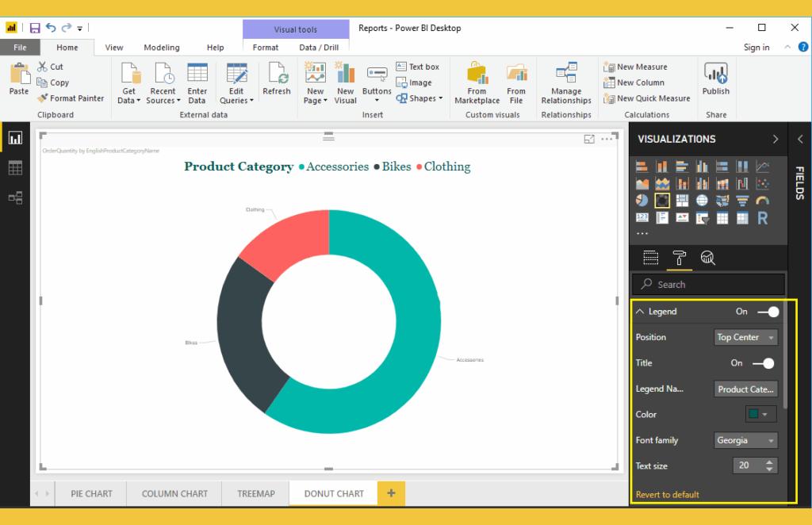Screen dimensions: 812x525
Task: Open the legend Color picker dropdown
Action: (760, 414)
